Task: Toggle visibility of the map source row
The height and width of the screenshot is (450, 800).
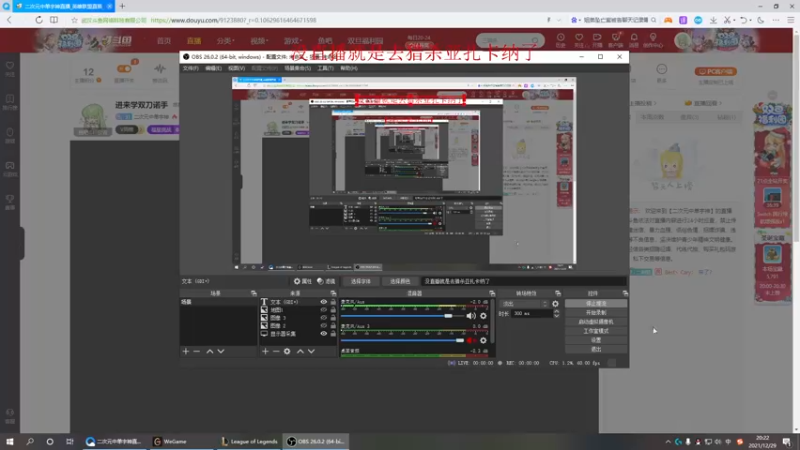Action: 323,310
